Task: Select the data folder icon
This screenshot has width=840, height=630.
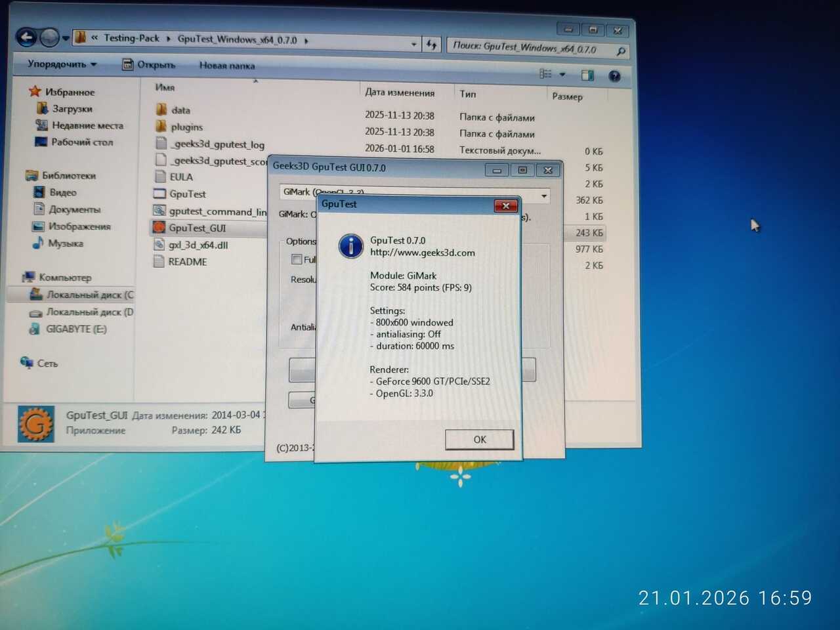Action: point(161,109)
